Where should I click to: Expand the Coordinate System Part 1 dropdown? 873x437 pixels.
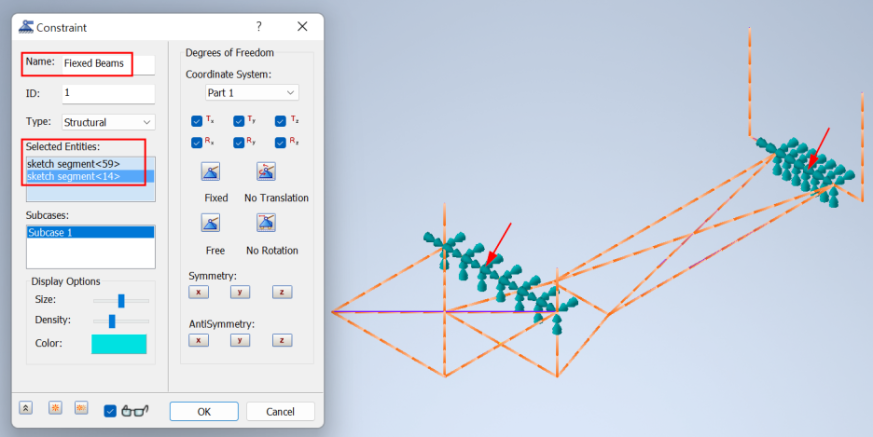click(250, 93)
